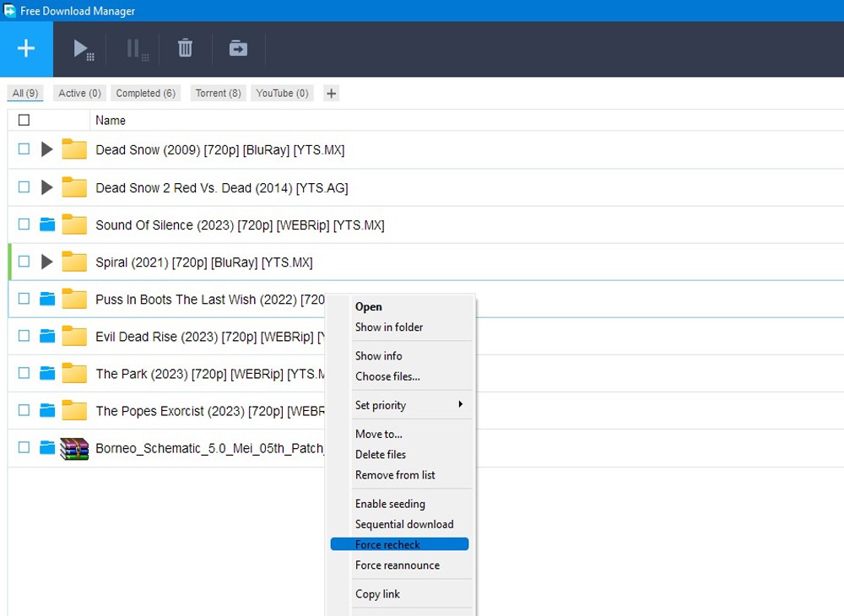Pause all downloads via toolbar icon
The height and width of the screenshot is (616, 844).
coord(137,50)
